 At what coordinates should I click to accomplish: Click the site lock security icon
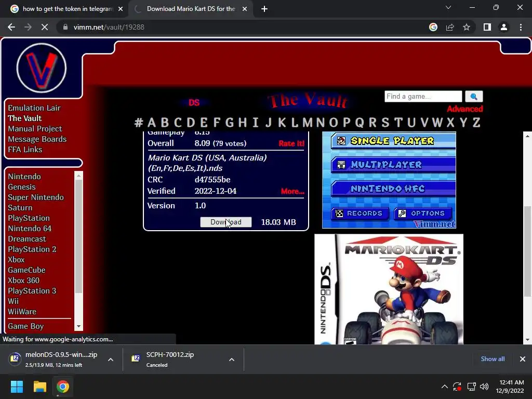[65, 27]
